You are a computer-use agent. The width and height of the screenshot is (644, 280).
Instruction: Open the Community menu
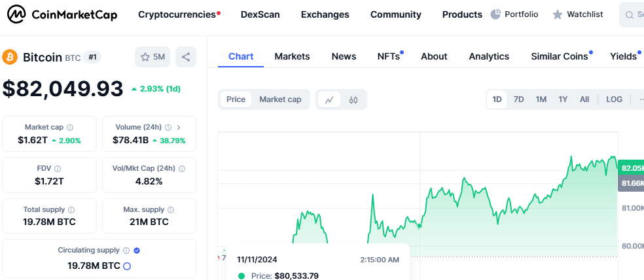[395, 15]
